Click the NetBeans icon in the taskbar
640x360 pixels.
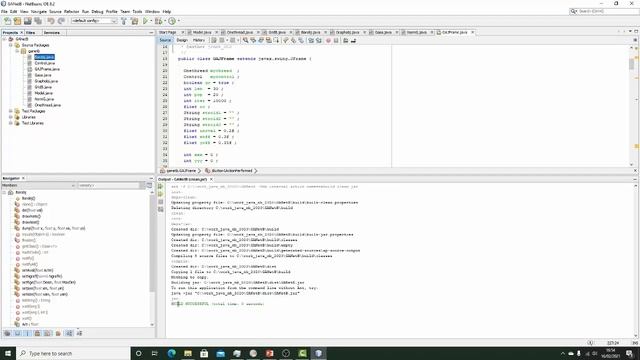[318, 353]
